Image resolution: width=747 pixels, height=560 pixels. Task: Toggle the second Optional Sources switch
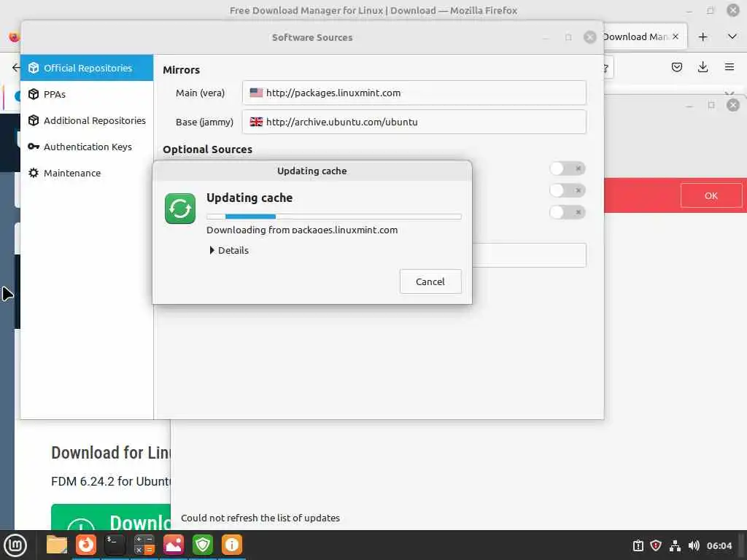[567, 190]
